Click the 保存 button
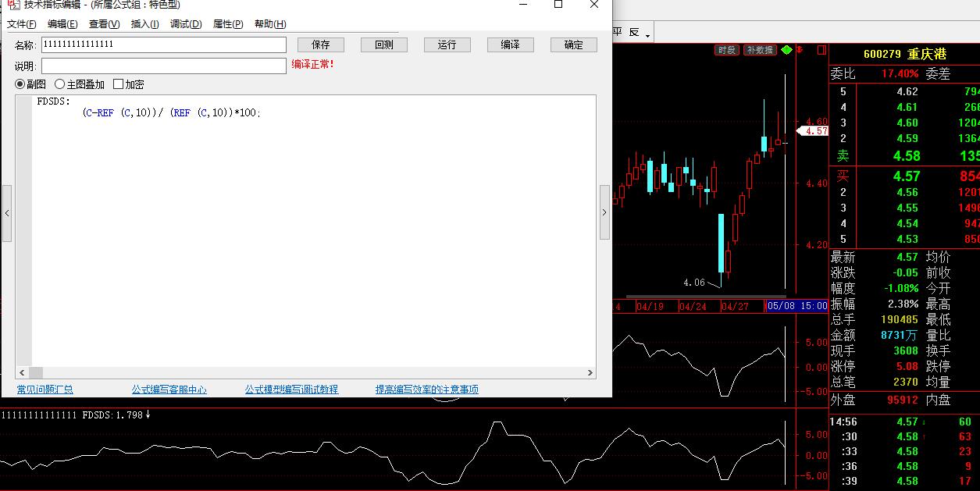Viewport: 980px width, 491px height. pos(321,44)
